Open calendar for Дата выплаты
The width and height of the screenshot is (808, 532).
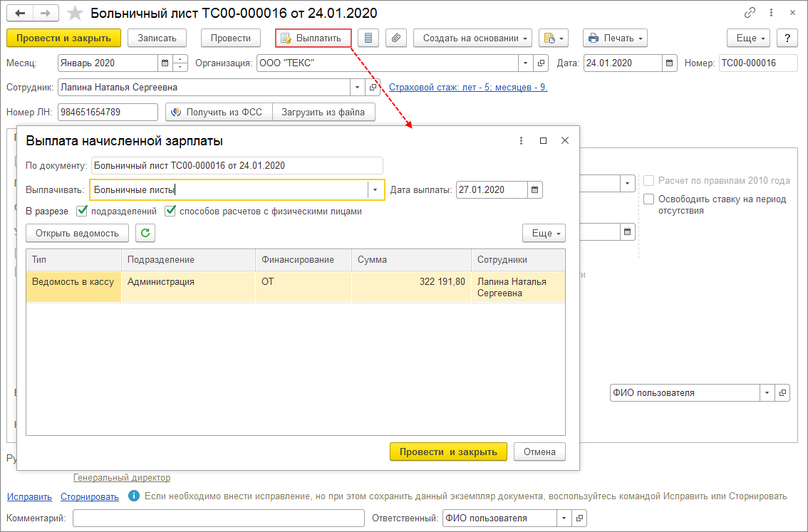pyautogui.click(x=535, y=189)
